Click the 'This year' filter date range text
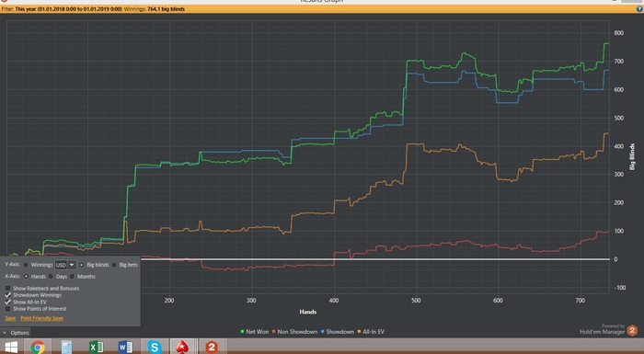This screenshot has height=354, width=644. pos(69,8)
